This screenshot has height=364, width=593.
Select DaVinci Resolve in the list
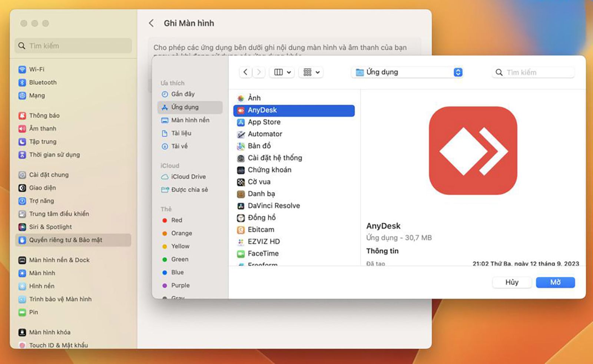[x=294, y=206]
